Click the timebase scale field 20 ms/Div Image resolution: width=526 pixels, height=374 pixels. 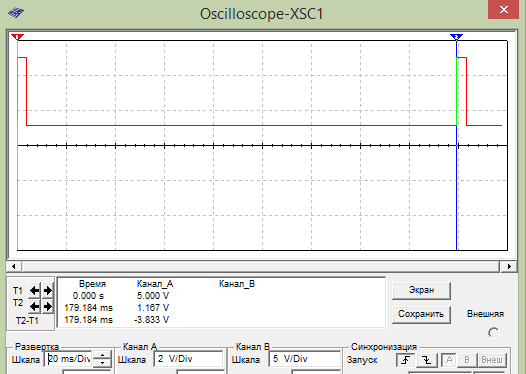(x=68, y=359)
